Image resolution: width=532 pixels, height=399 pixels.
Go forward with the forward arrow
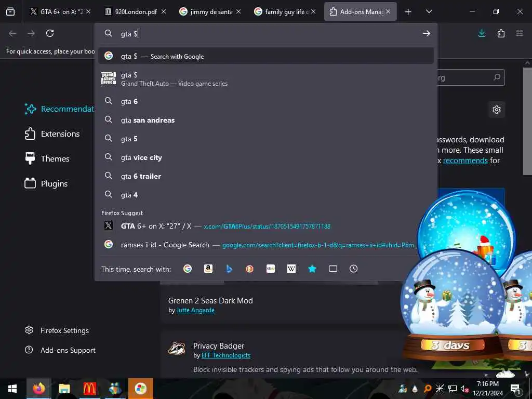click(x=31, y=33)
